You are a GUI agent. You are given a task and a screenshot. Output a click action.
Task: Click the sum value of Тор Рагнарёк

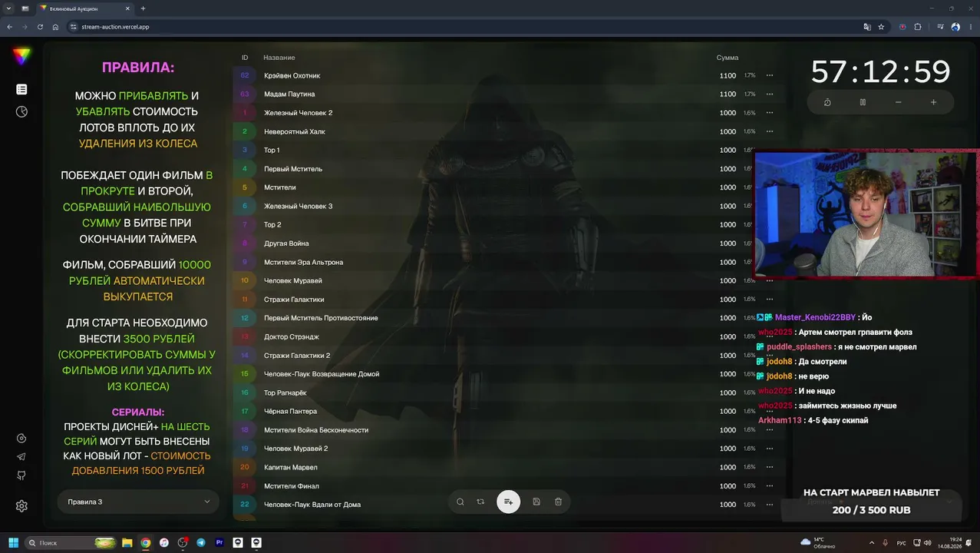click(x=728, y=392)
